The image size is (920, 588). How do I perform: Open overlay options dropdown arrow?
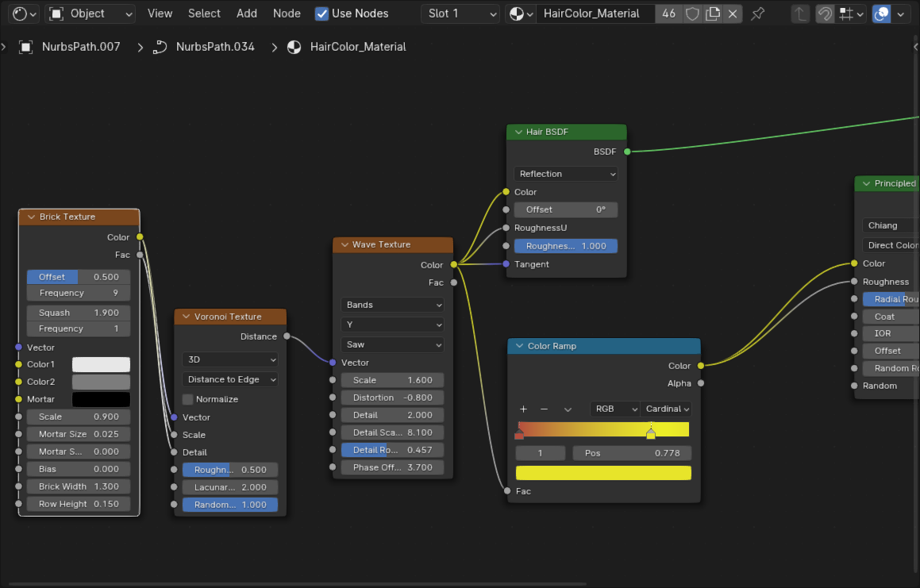click(901, 13)
